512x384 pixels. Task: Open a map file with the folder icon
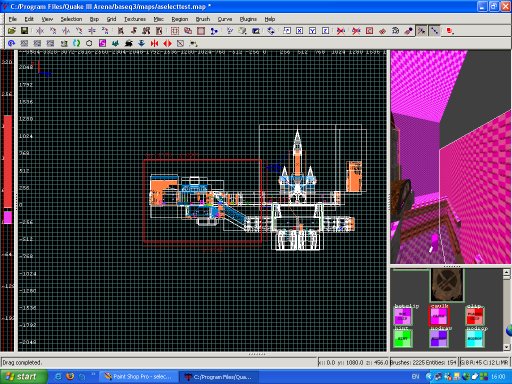pyautogui.click(x=12, y=31)
